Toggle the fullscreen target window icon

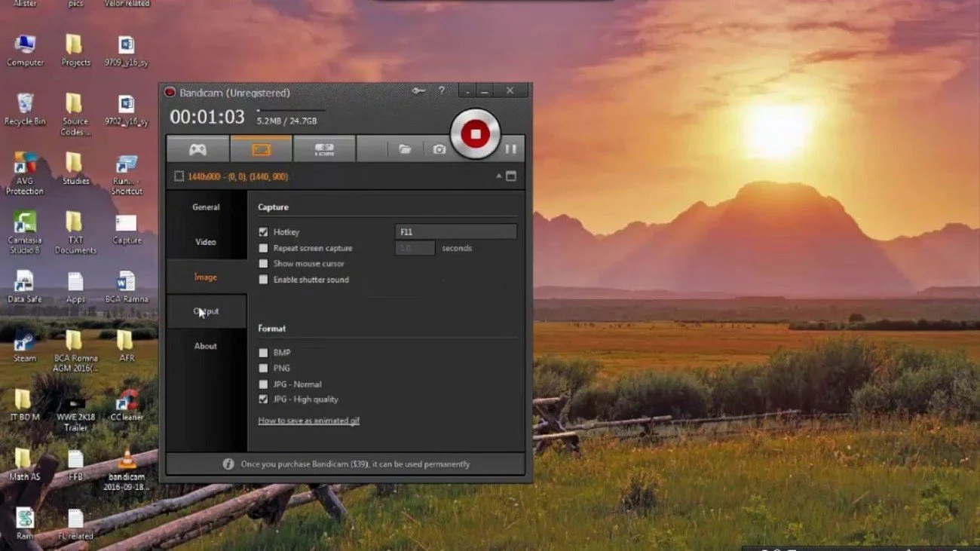(511, 176)
